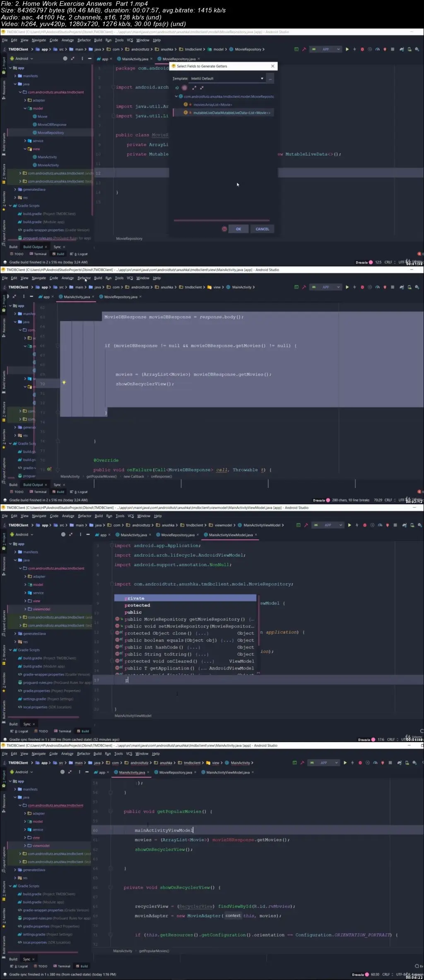Click the Sync Project with Gradle icon in third frame

(404, 525)
